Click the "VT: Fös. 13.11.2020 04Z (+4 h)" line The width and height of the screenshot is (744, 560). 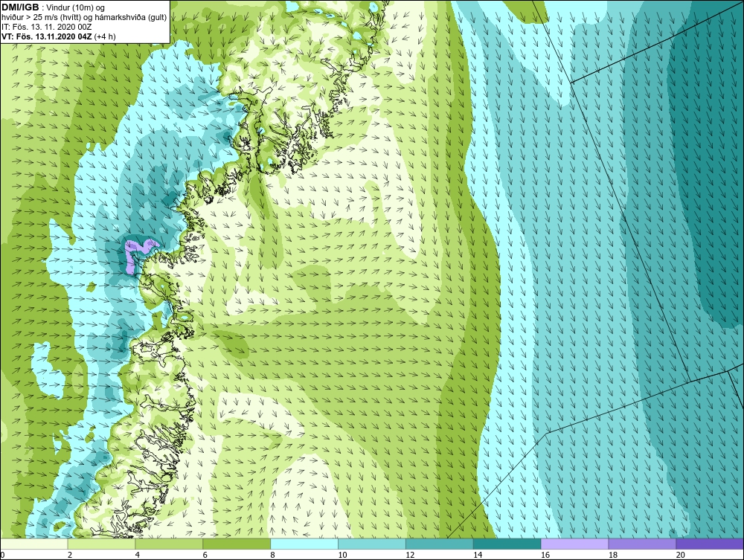(x=58, y=36)
